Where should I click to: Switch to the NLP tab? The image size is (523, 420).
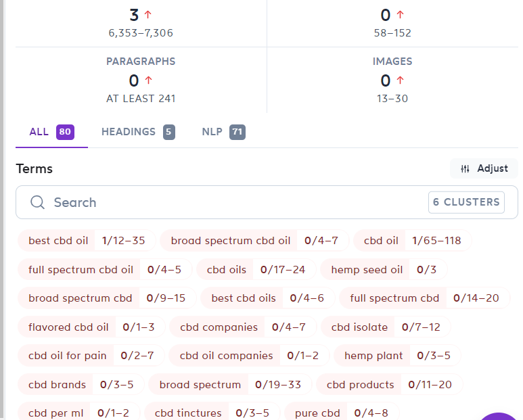(x=223, y=132)
